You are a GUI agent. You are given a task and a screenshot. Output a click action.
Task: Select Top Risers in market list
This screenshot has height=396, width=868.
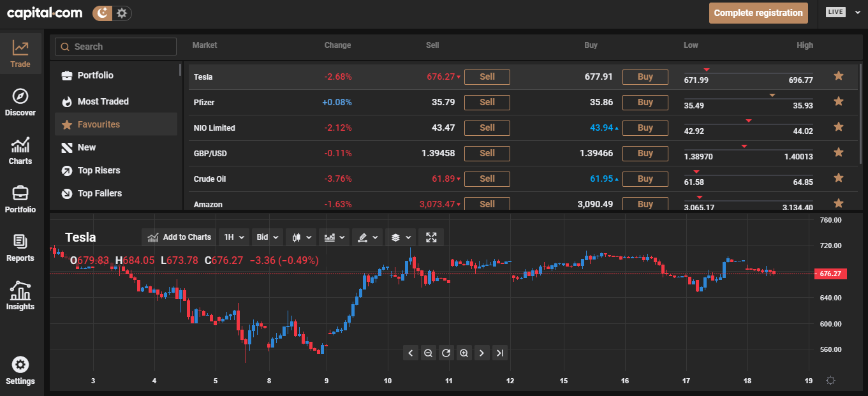98,170
